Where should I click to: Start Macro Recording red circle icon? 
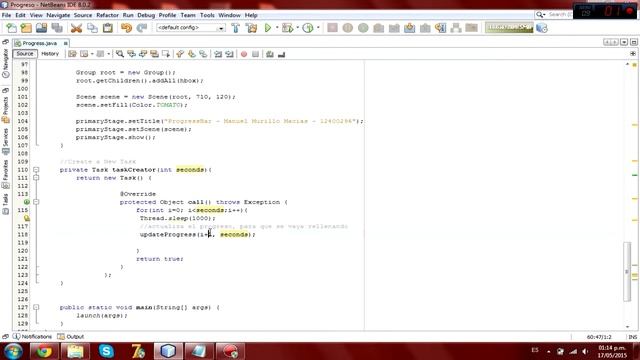244,54
